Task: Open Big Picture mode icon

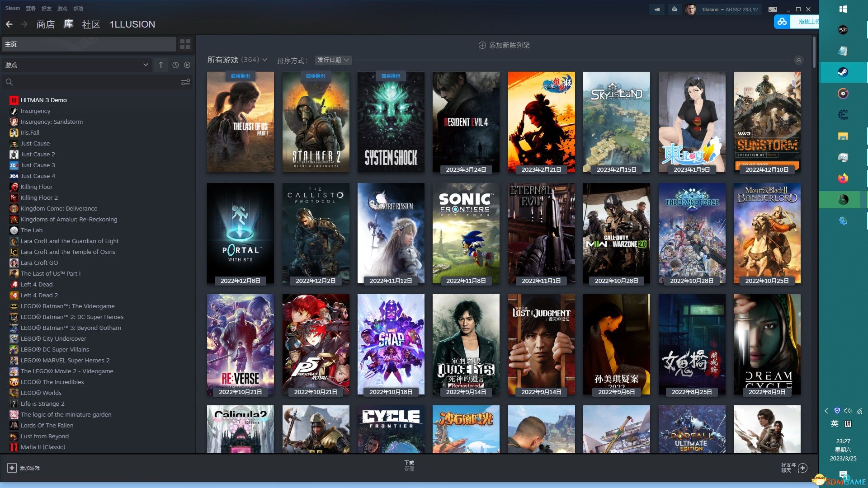Action: pos(773,9)
